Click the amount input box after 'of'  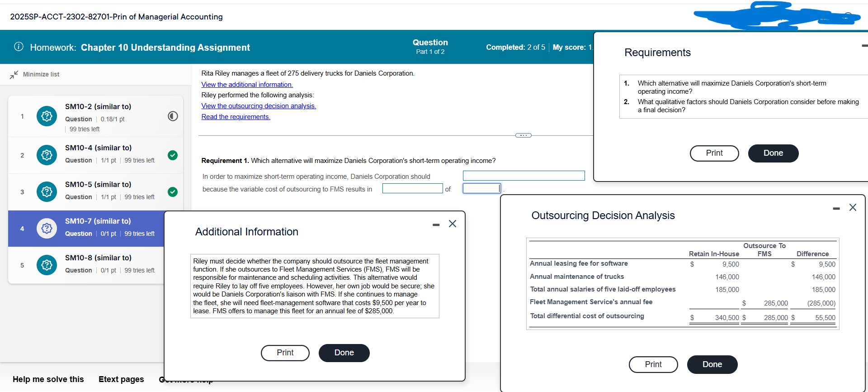click(x=481, y=188)
